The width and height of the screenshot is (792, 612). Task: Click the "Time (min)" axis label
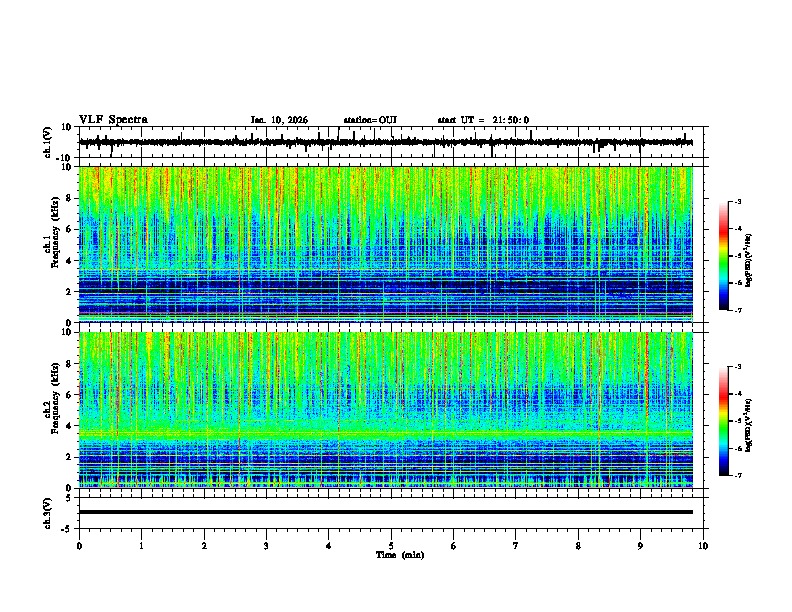[400, 555]
